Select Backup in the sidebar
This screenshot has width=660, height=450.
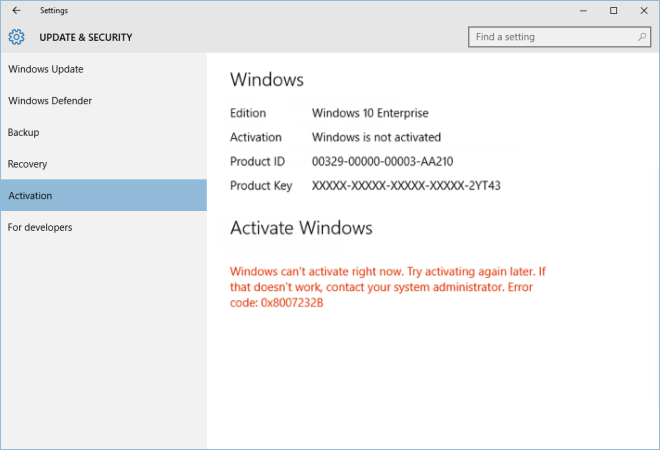24,132
